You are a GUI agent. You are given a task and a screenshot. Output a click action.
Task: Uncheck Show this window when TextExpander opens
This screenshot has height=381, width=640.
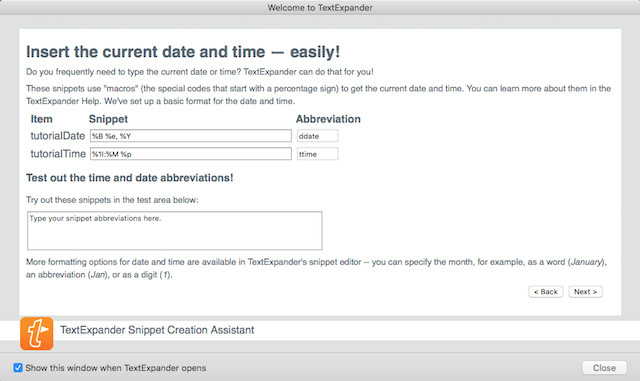[x=18, y=368]
